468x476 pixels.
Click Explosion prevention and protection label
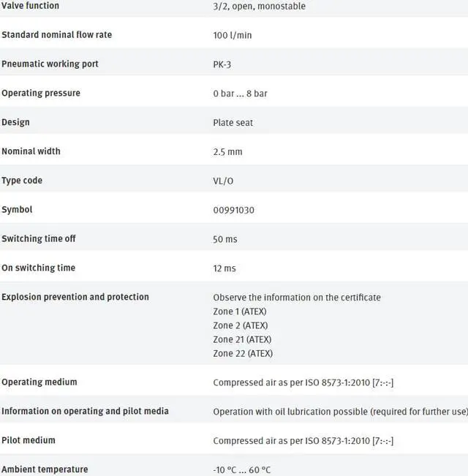75,297
